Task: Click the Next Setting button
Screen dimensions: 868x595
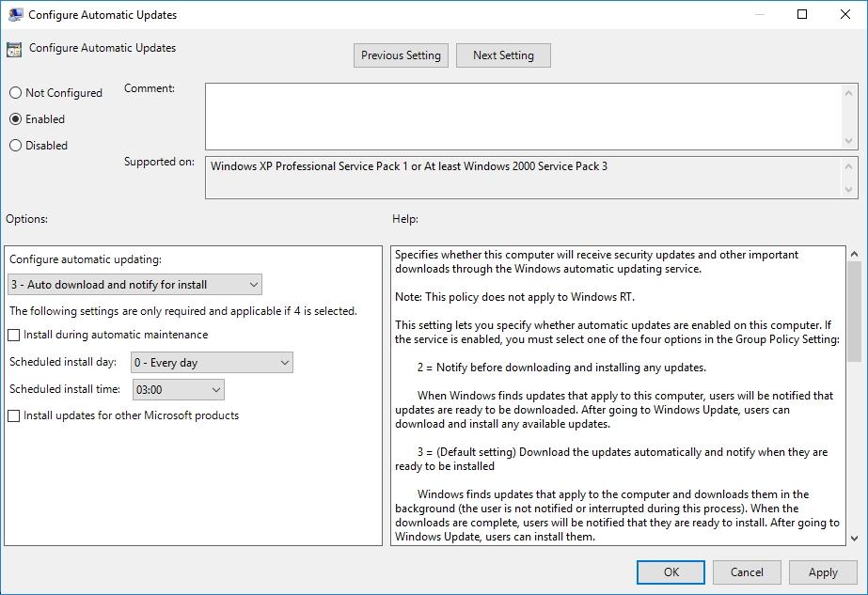Action: tap(503, 55)
